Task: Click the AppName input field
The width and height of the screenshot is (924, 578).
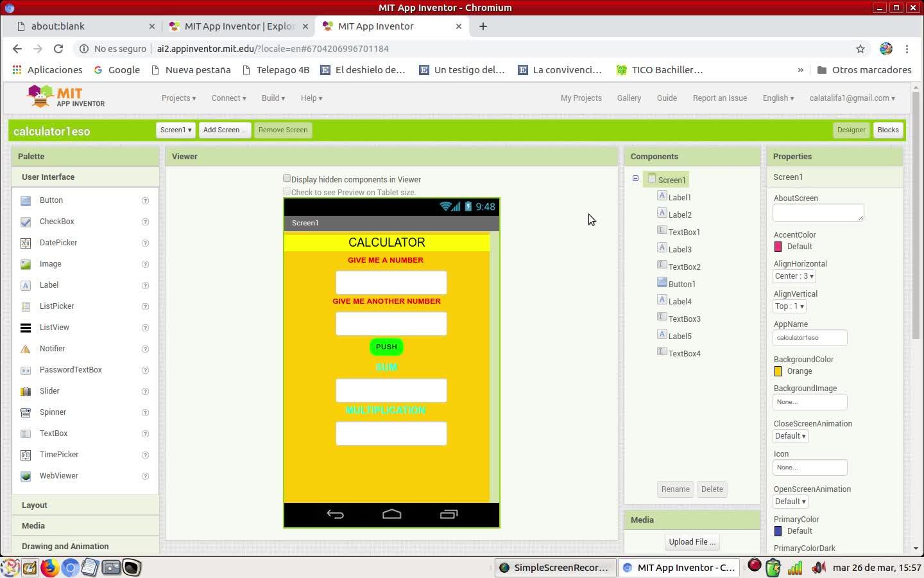Action: [x=810, y=337]
